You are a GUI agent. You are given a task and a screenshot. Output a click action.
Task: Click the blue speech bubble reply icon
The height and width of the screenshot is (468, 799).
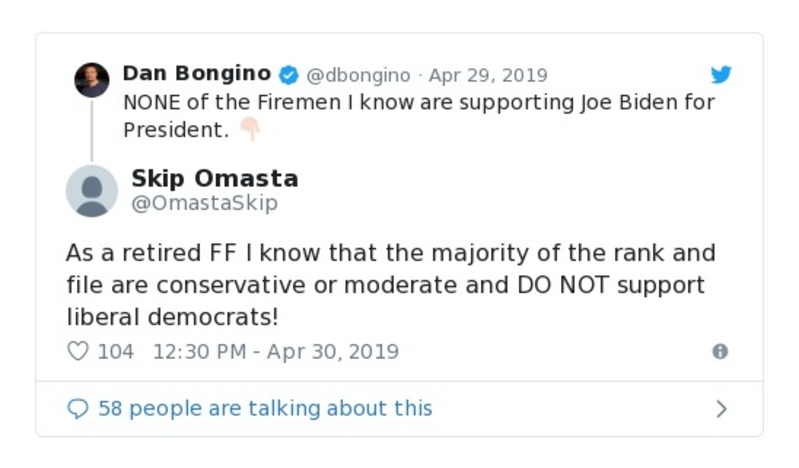click(77, 409)
